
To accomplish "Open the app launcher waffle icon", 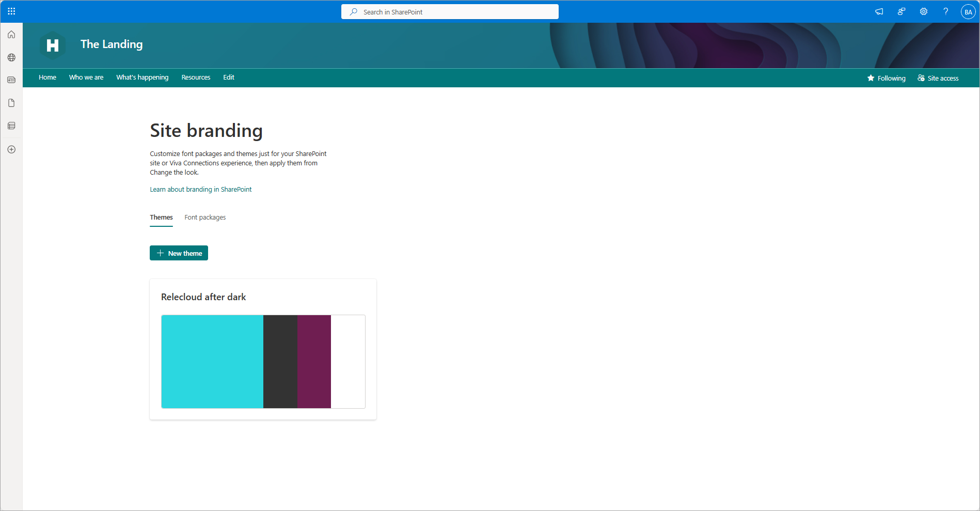I will point(11,11).
